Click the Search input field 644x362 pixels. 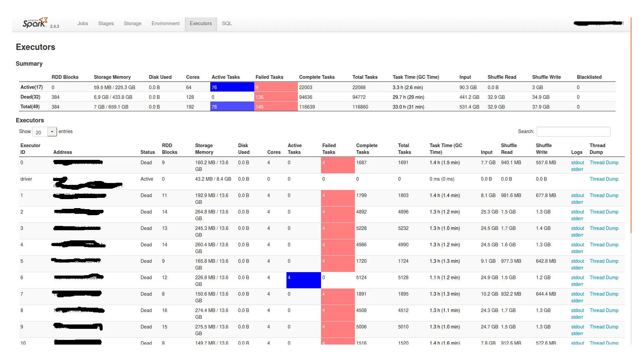click(573, 132)
